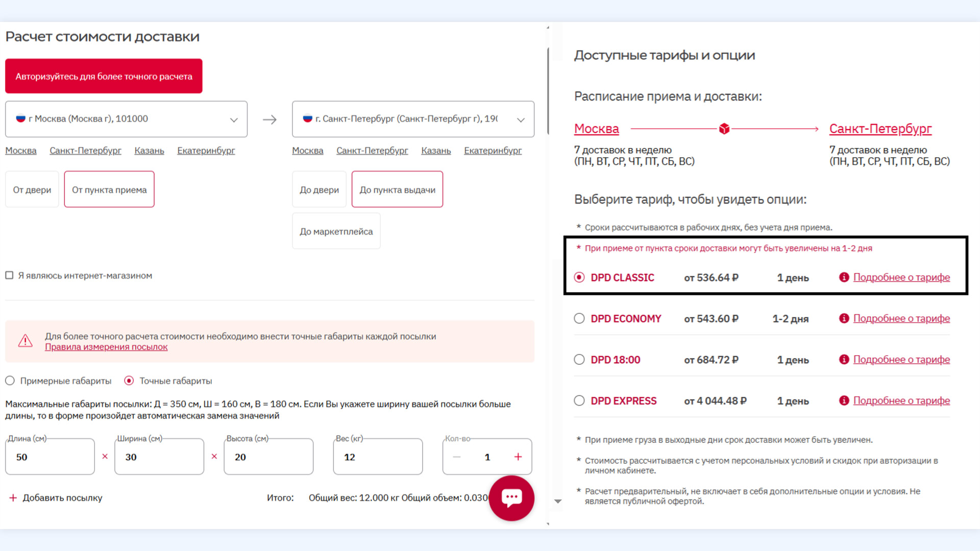
Task: Select 'От двери' pickup option
Action: tap(32, 190)
